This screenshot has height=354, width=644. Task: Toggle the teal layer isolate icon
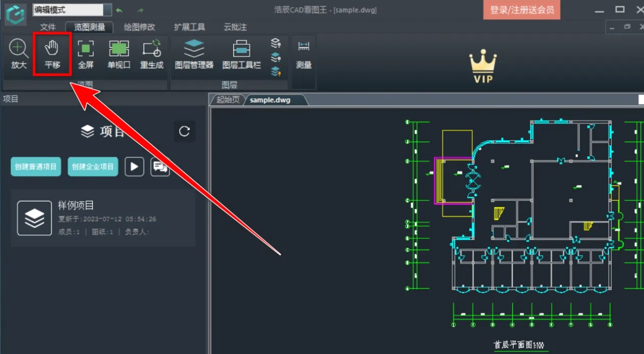(276, 57)
